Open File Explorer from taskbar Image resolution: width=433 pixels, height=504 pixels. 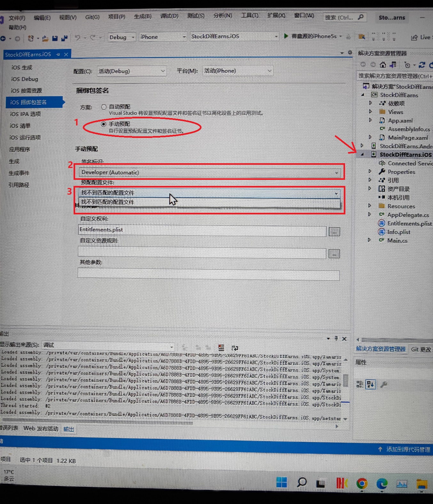coord(422,484)
